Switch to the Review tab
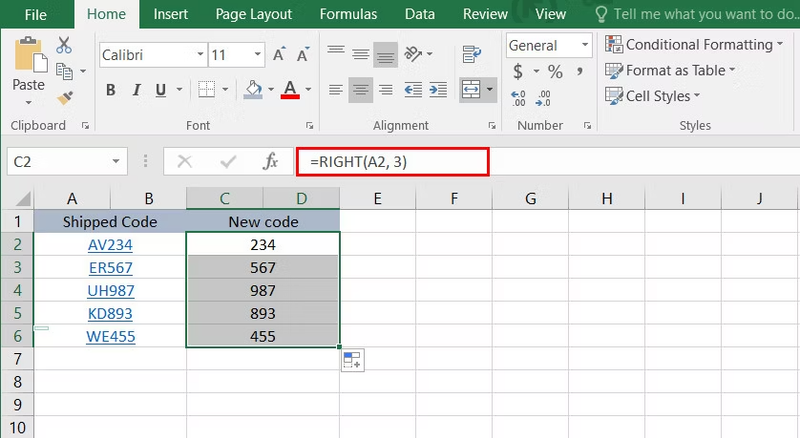 (485, 14)
